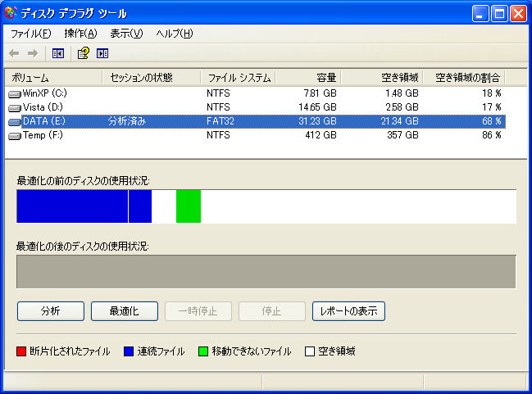Open the Help toolbar icon with question mark
532x394 pixels.
tap(83, 53)
